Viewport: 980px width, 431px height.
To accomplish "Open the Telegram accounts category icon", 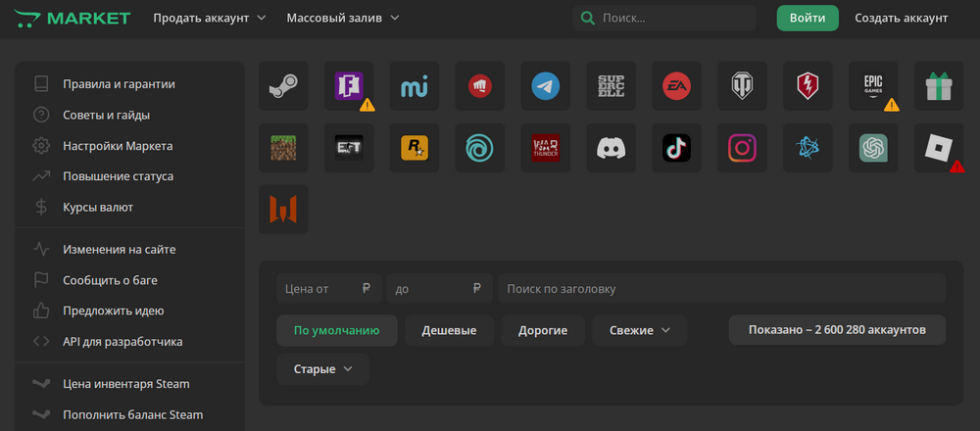I will pos(546,86).
